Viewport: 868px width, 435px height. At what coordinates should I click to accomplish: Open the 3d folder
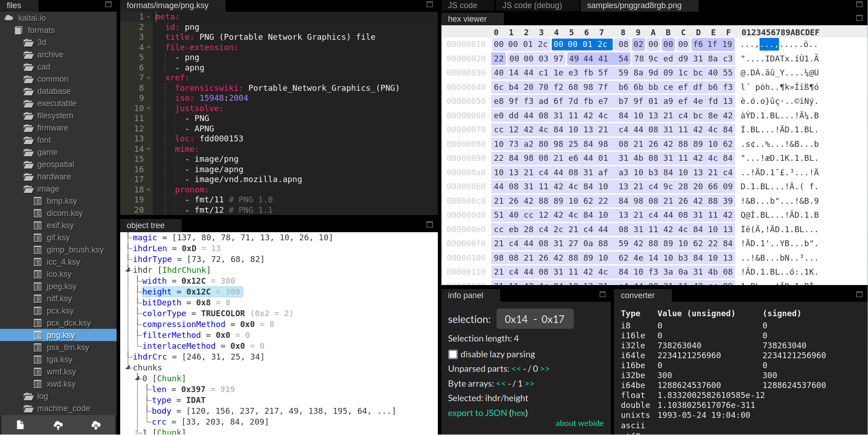(x=42, y=42)
